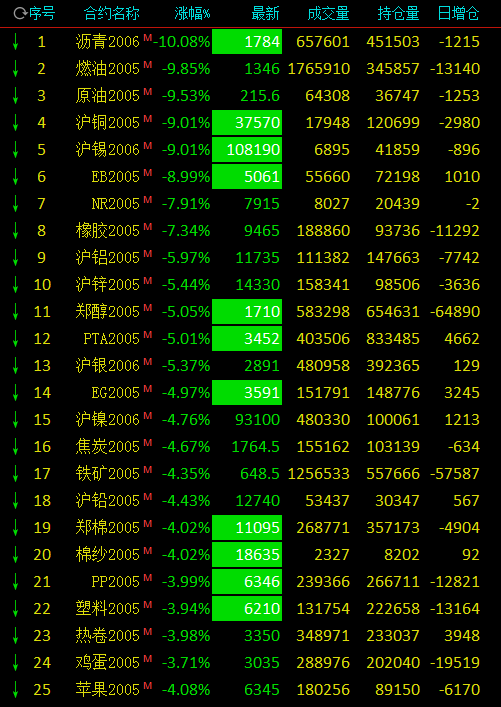Screen dimensions: 501x707
Task: Open the 棉纱2005 contract name
Action: pos(108,555)
